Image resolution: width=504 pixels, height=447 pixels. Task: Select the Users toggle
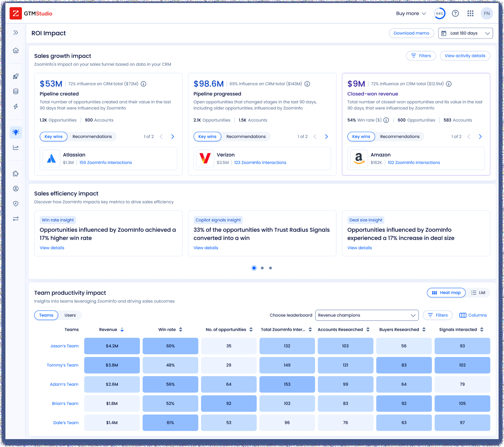pos(70,315)
